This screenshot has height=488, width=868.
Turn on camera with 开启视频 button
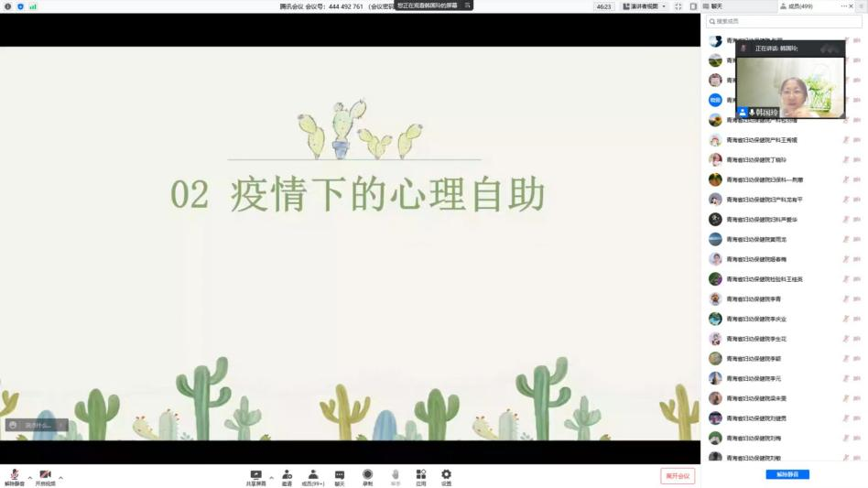click(x=45, y=476)
